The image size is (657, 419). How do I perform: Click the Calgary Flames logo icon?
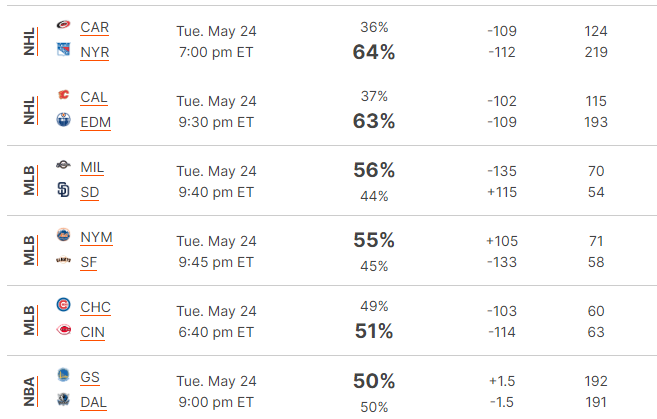(x=63, y=95)
